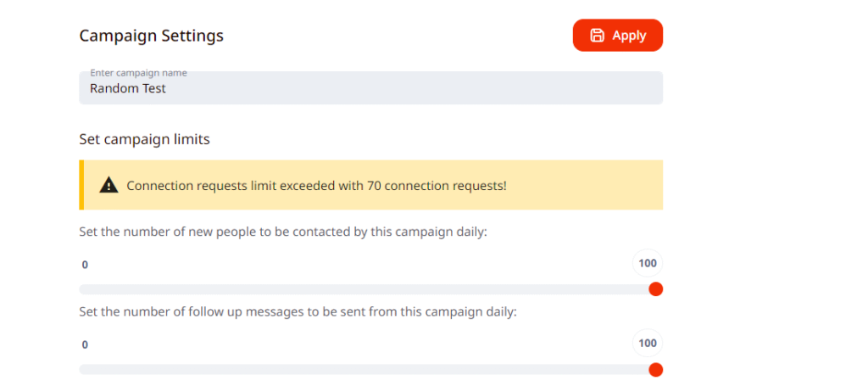
Task: Focus the campaign name input field
Action: click(370, 88)
